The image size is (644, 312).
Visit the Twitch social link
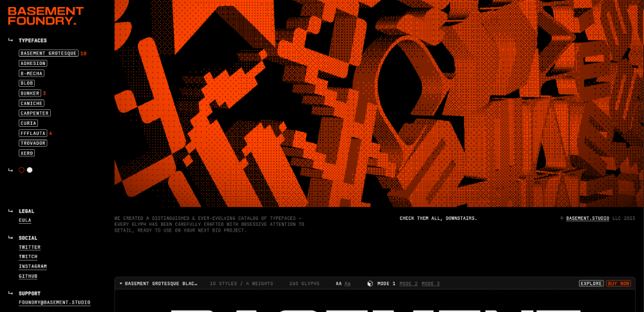28,257
